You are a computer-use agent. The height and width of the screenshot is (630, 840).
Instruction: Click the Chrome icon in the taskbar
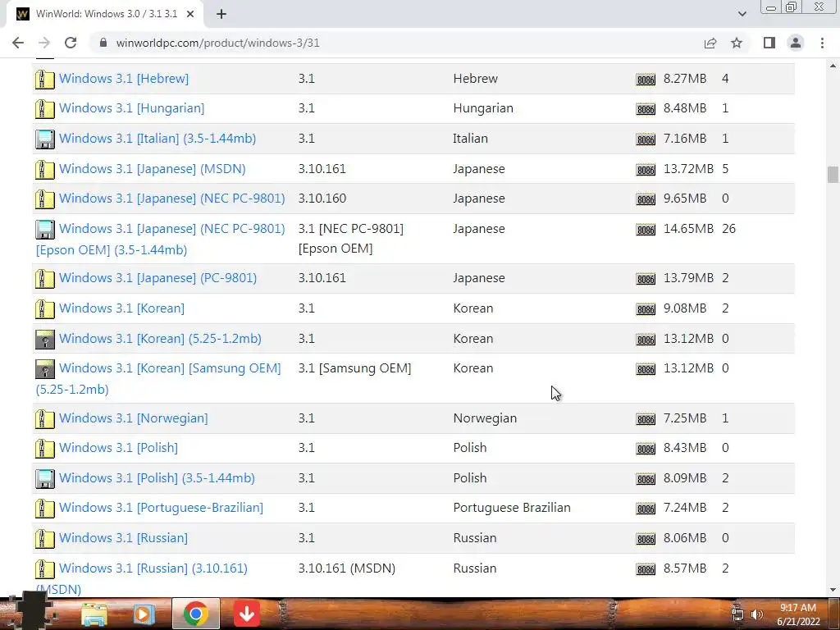point(195,614)
